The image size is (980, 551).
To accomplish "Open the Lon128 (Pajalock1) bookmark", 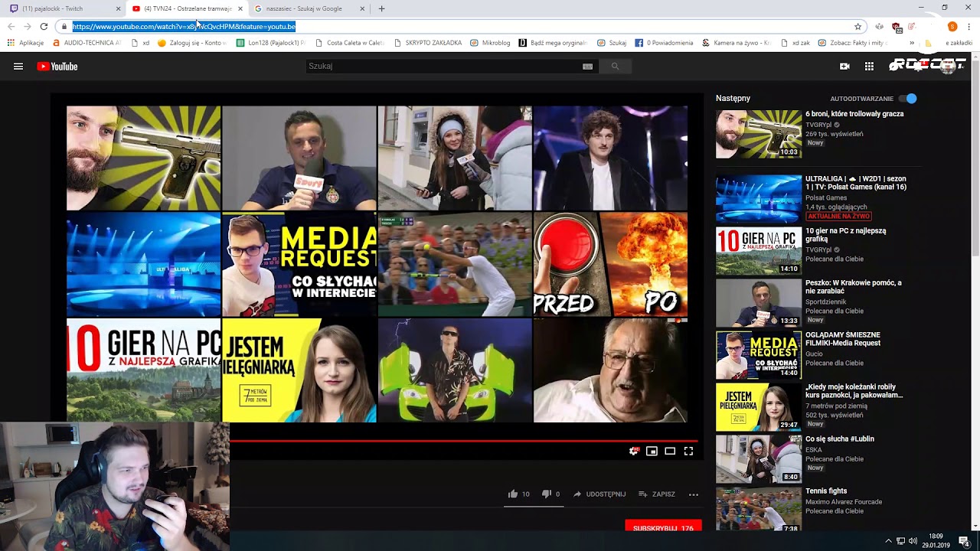I will click(271, 43).
